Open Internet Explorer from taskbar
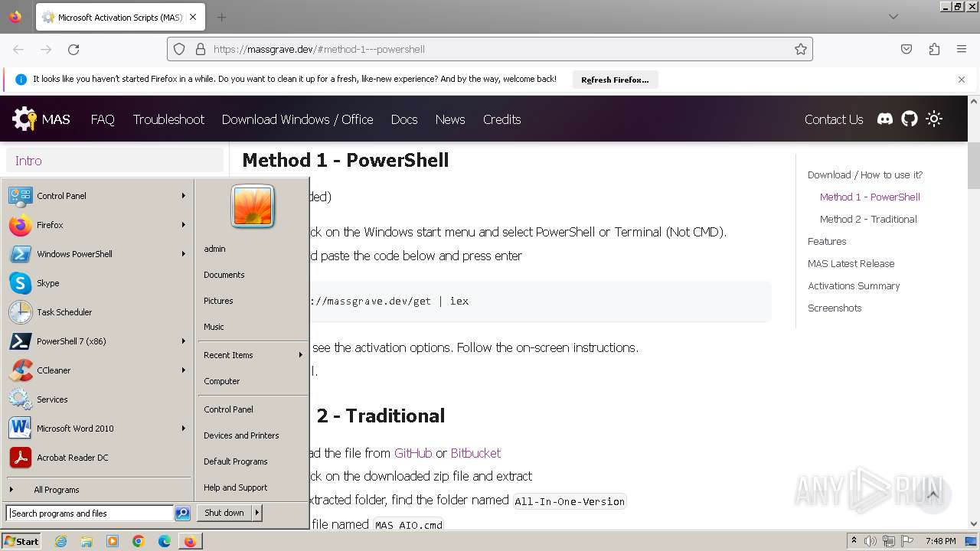980x551 pixels. [x=60, y=541]
